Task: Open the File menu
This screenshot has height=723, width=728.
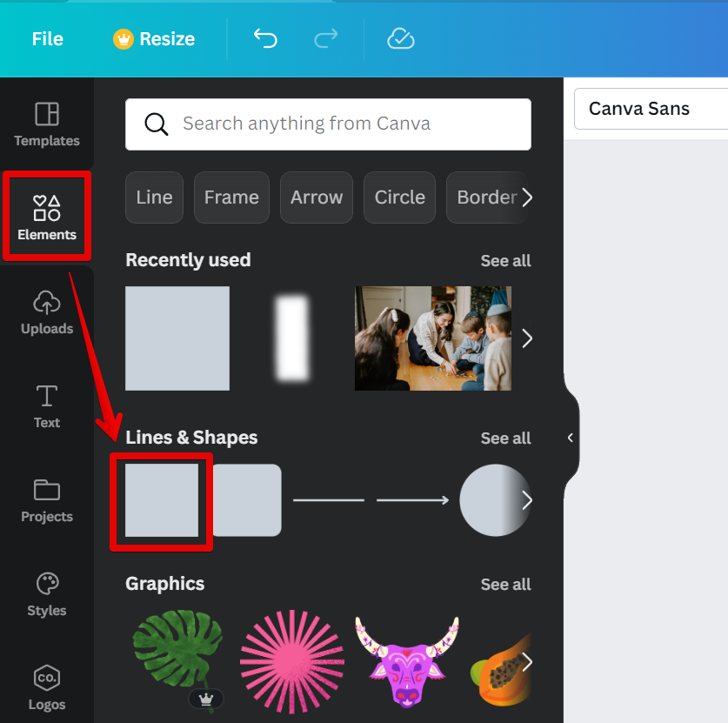Action: pyautogui.click(x=48, y=39)
